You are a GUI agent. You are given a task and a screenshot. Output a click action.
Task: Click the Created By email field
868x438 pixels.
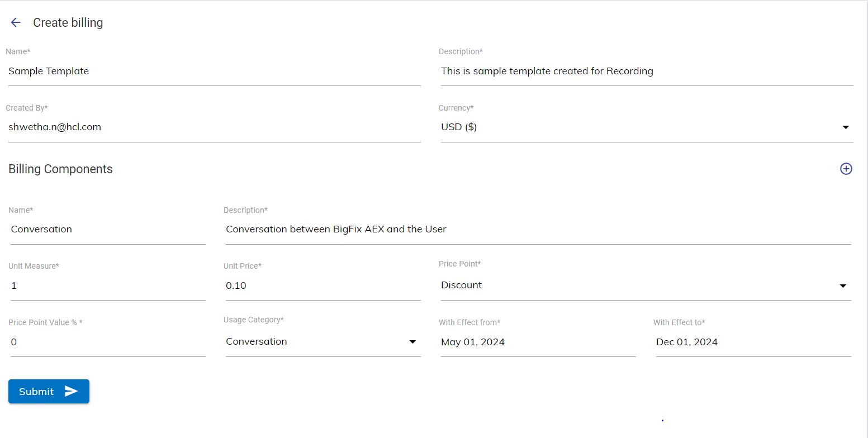coord(214,127)
